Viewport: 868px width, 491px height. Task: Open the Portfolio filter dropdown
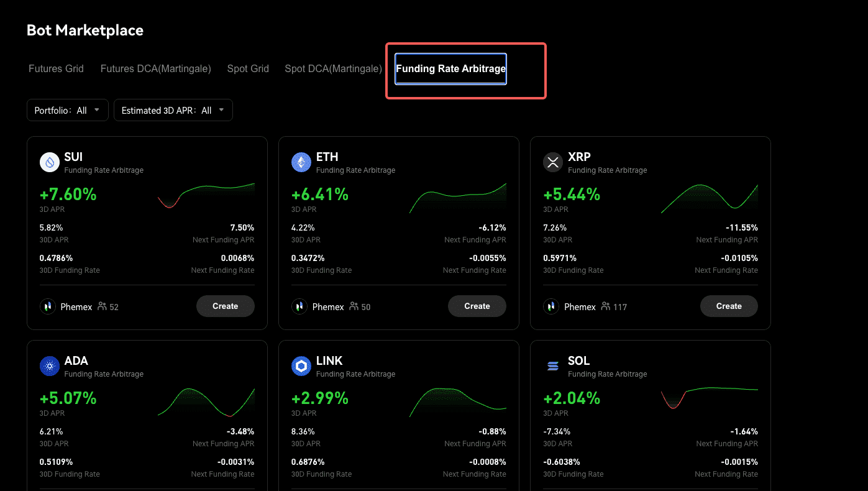(68, 110)
